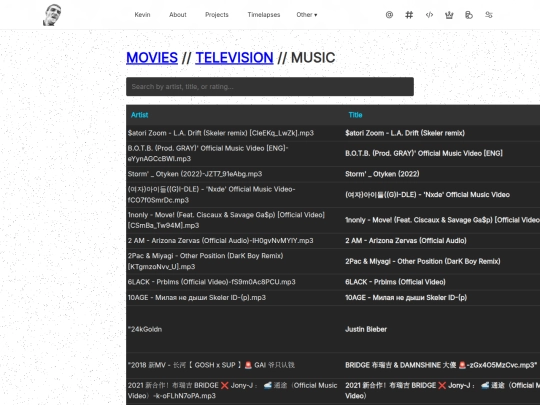Click artist cell '2021 BRIDGE Jony-J ... k-oFLhN7oPA.mp3'
The width and height of the screenshot is (540, 405).
(x=232, y=391)
